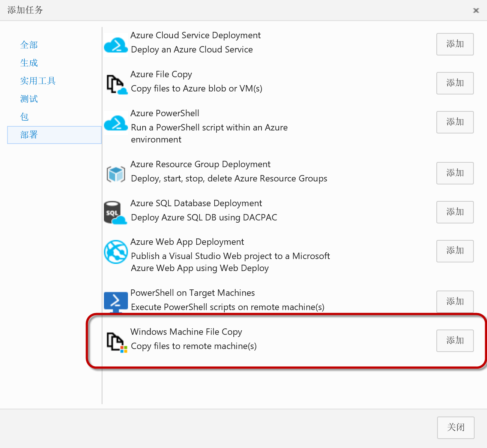Screen dimensions: 487x448
Task: Switch to the 包 category
Action: tap(24, 117)
